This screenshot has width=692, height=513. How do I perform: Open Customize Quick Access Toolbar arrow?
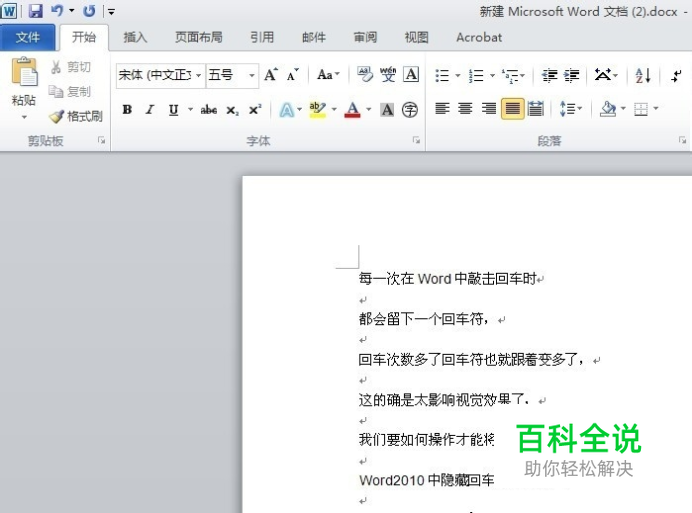tap(112, 12)
